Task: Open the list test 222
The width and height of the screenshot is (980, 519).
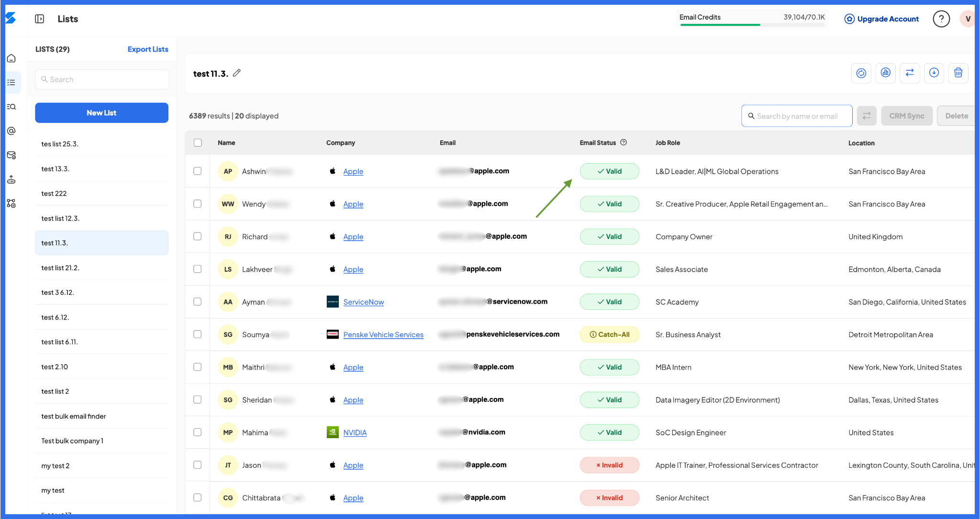Action: [x=101, y=193]
